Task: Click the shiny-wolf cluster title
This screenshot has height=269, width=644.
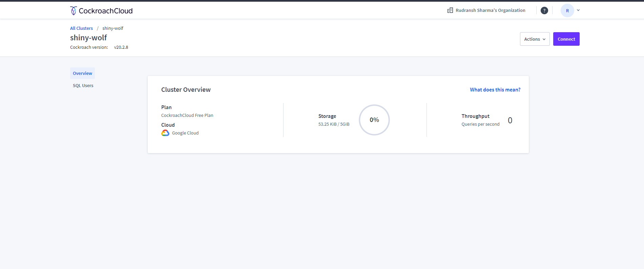Action: coord(88,38)
